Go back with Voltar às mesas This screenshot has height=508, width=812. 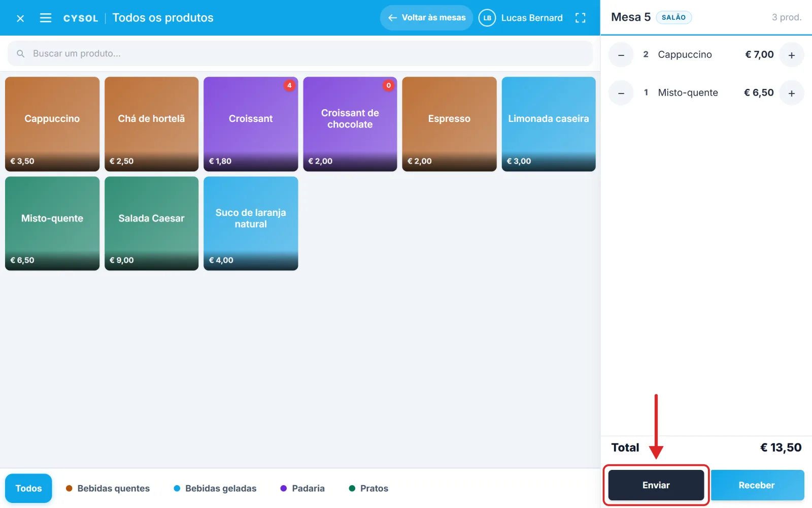(x=426, y=18)
